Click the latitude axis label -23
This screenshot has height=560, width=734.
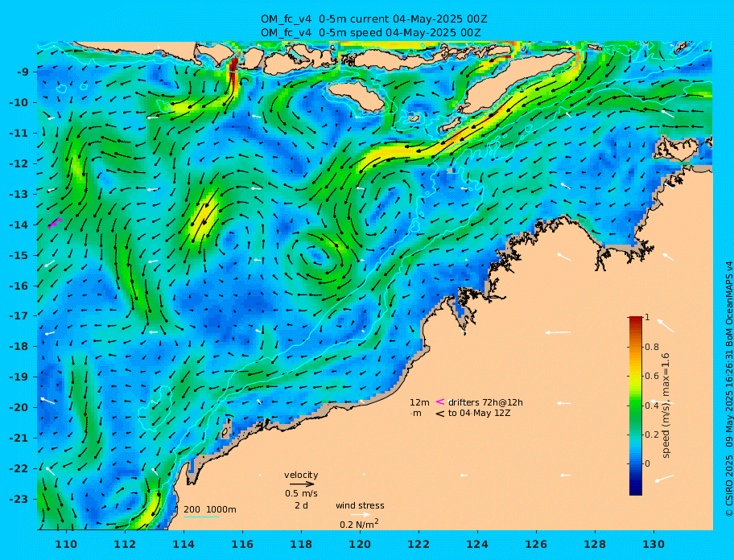click(x=21, y=499)
